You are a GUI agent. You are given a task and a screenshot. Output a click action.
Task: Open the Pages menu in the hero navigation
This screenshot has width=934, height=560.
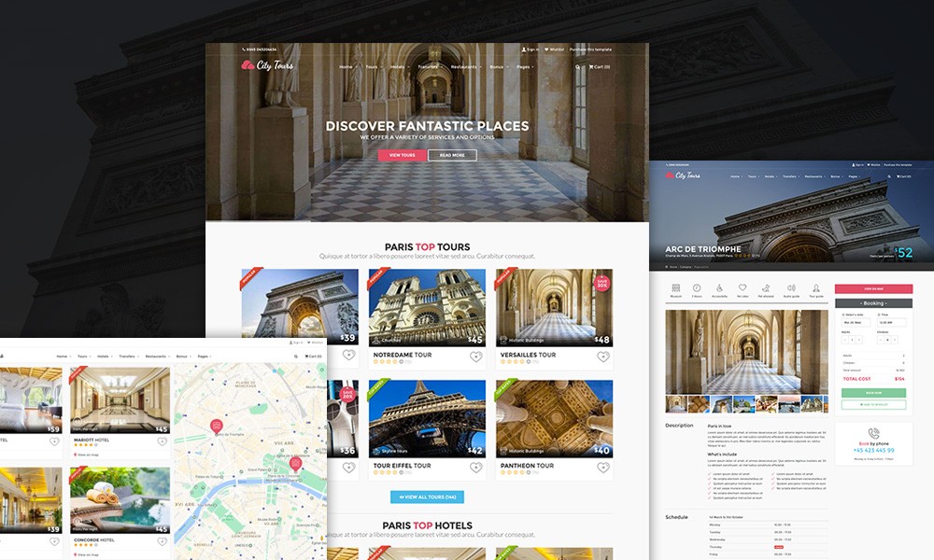coord(525,67)
